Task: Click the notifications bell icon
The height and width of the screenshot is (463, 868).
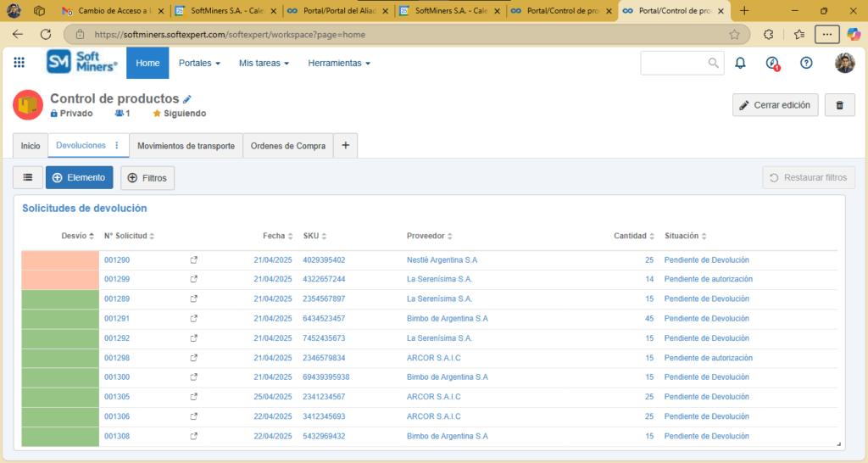Action: [x=740, y=63]
